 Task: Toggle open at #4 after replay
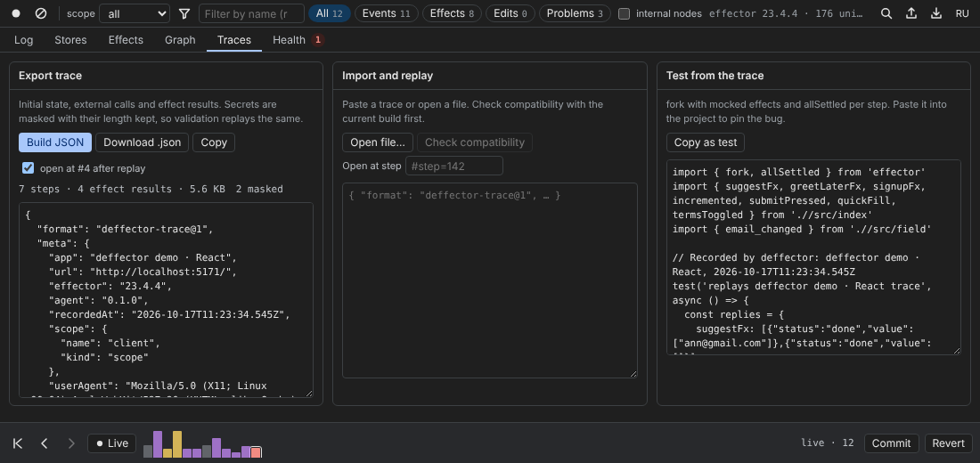point(29,167)
